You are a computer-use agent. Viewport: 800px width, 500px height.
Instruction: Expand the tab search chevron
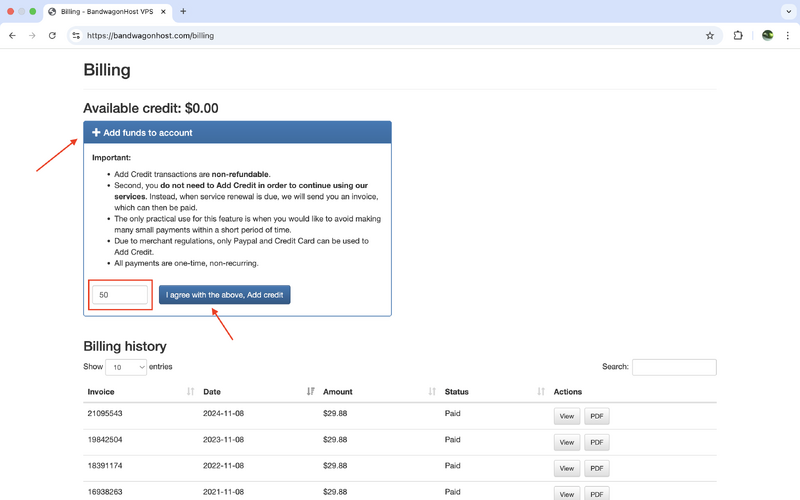[788, 11]
